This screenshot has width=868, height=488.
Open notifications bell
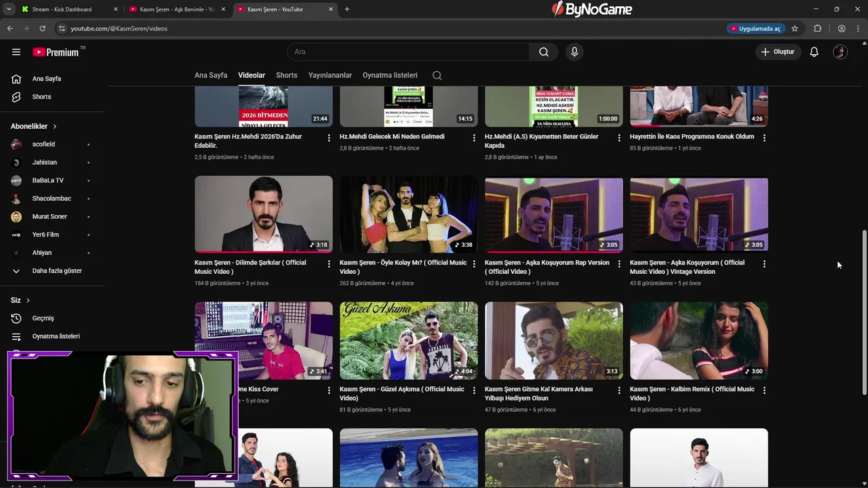[814, 52]
